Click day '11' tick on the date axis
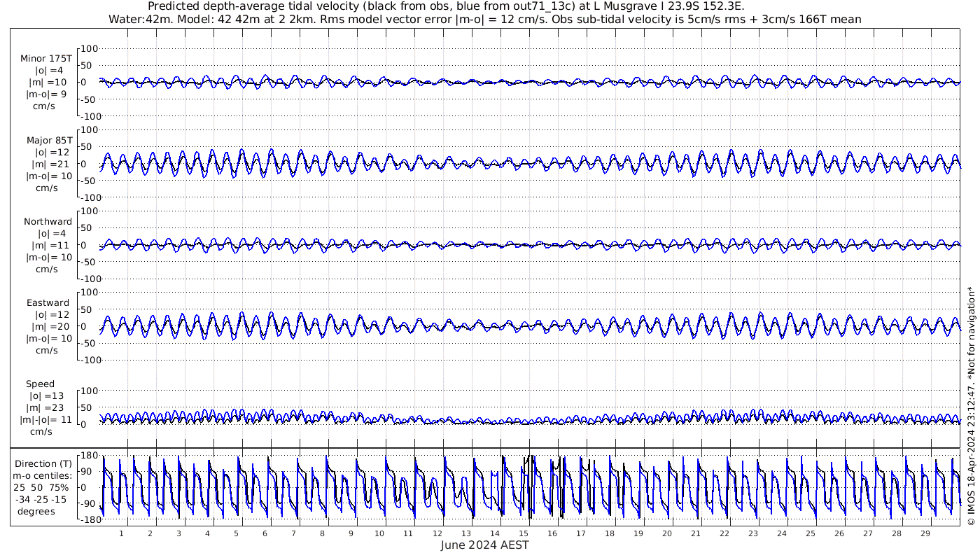980x560 pixels. pos(408,533)
